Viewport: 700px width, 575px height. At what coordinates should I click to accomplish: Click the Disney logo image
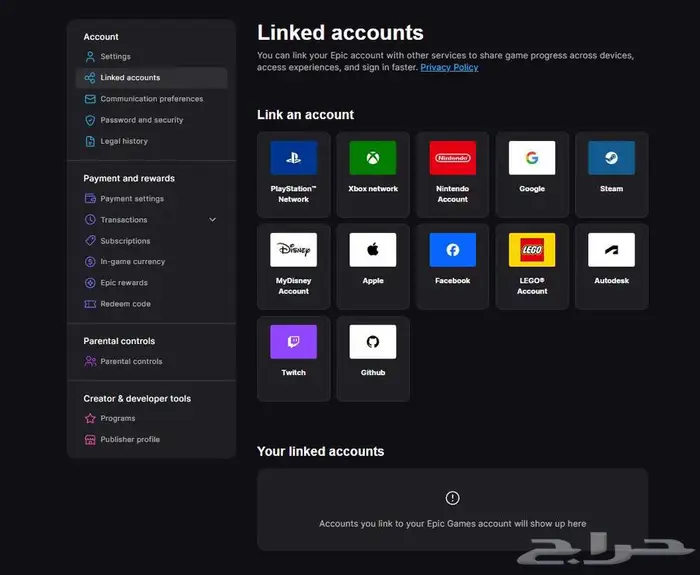293,250
